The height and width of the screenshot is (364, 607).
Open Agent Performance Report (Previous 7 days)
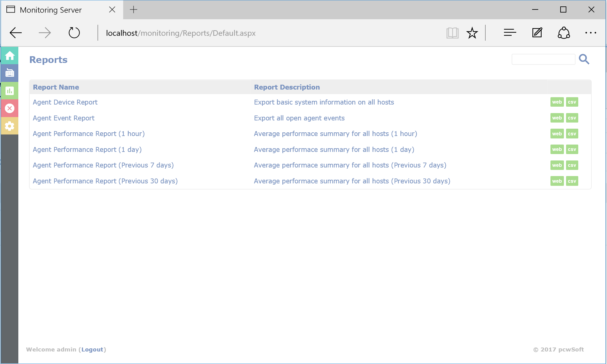[103, 165]
